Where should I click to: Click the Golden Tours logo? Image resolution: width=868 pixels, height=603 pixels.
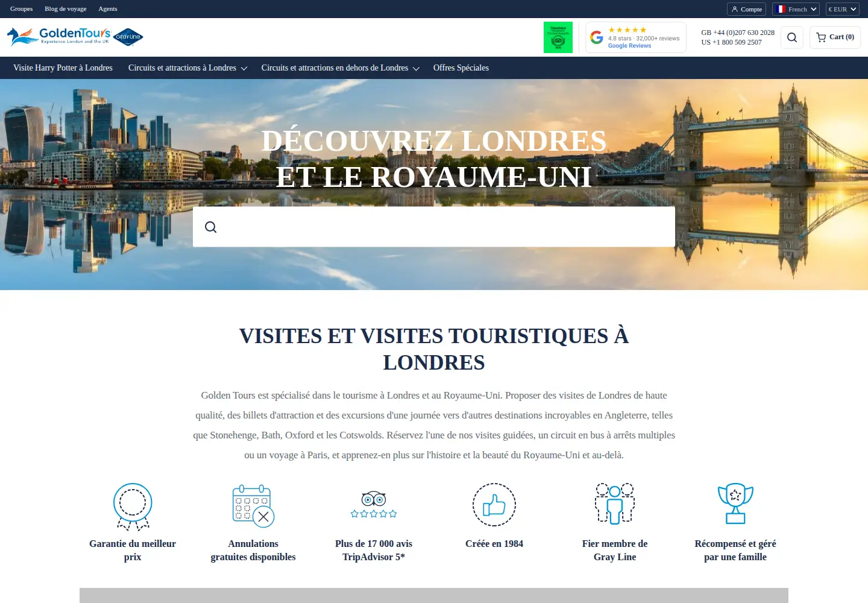(59, 37)
